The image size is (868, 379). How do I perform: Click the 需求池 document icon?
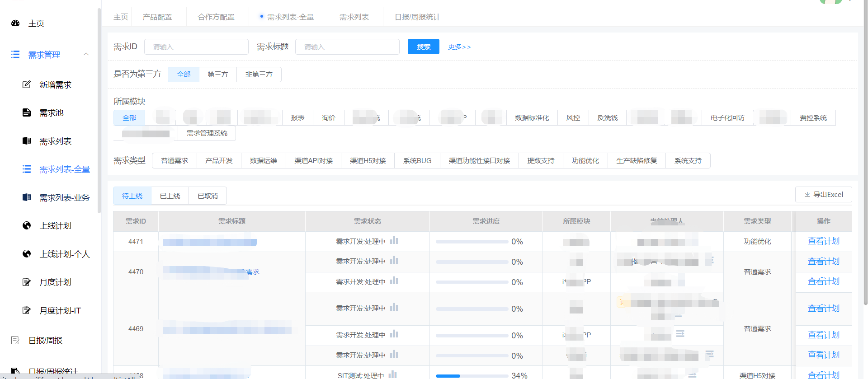27,112
